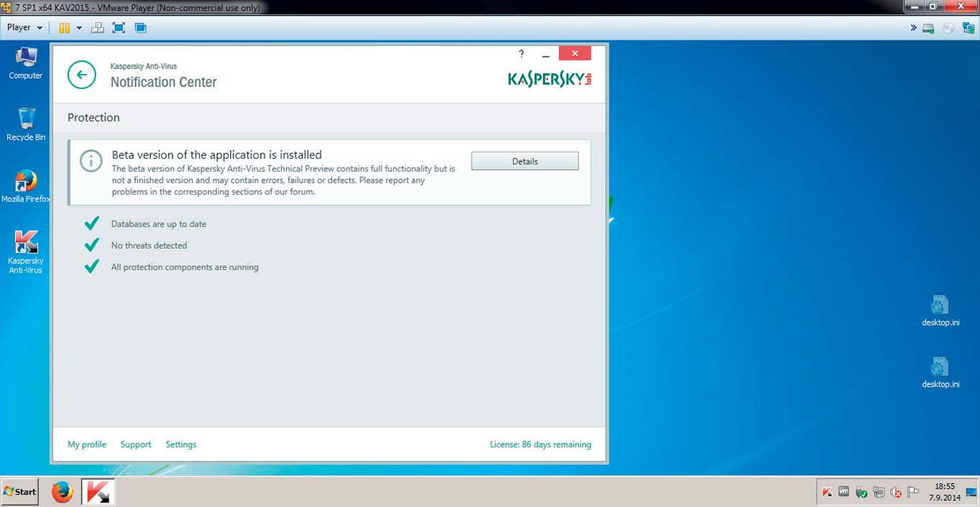Image resolution: width=980 pixels, height=507 pixels.
Task: Expand the VMware devices chevron
Action: pos(913,28)
